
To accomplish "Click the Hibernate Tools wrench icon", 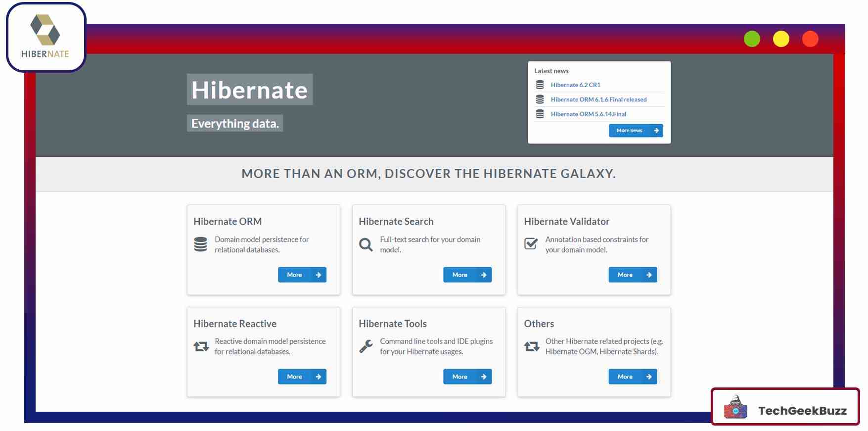I will [365, 346].
